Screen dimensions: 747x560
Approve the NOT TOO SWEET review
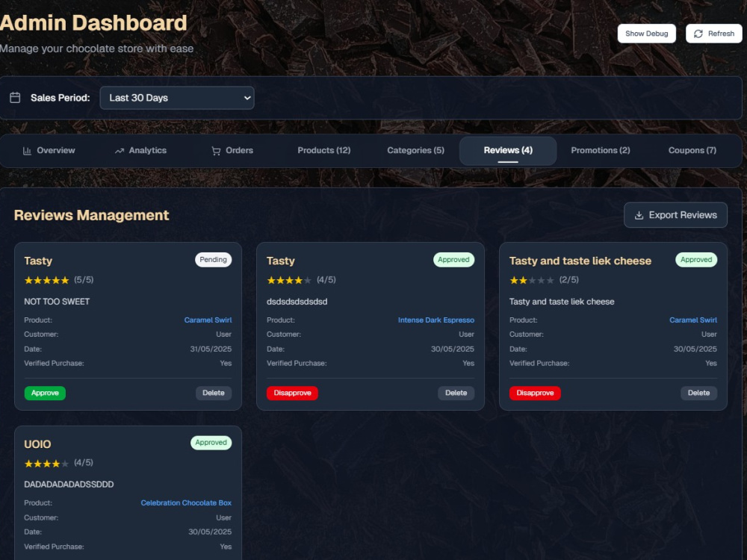coord(45,393)
